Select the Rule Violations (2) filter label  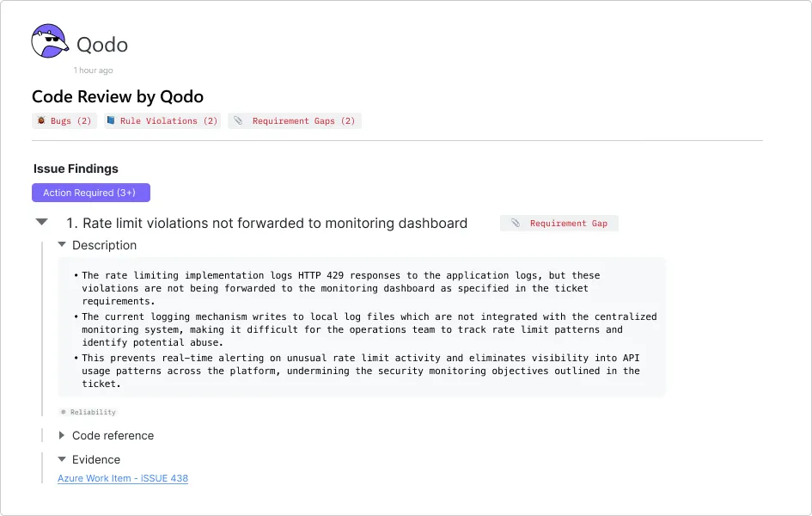pyautogui.click(x=169, y=121)
